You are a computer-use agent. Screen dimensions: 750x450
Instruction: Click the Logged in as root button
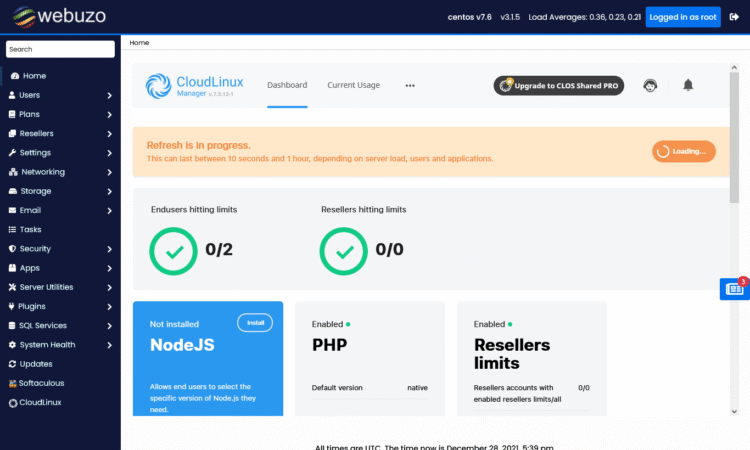pyautogui.click(x=683, y=17)
